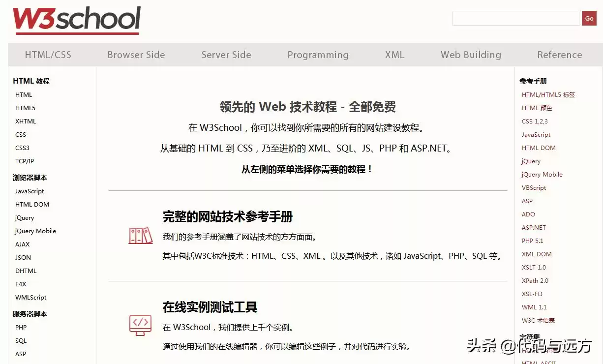The width and height of the screenshot is (603, 364).
Task: Click the XPath 2.0 reference link
Action: [535, 280]
